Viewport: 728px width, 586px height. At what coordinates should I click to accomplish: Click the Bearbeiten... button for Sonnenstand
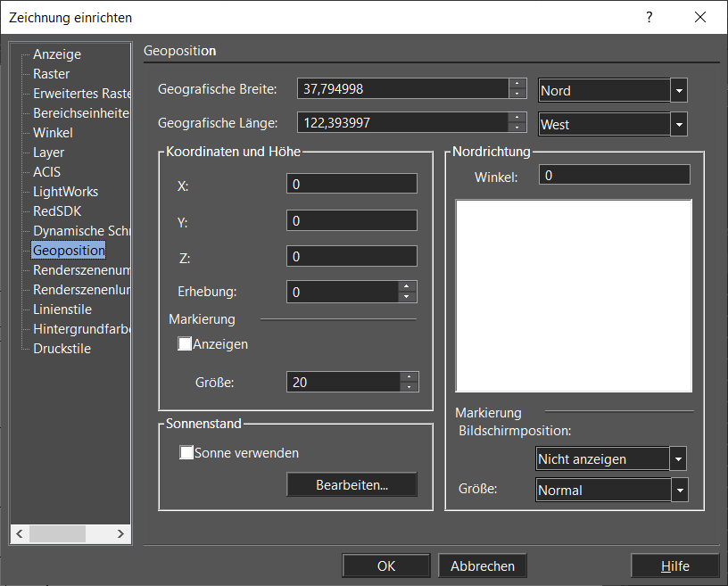(x=352, y=485)
